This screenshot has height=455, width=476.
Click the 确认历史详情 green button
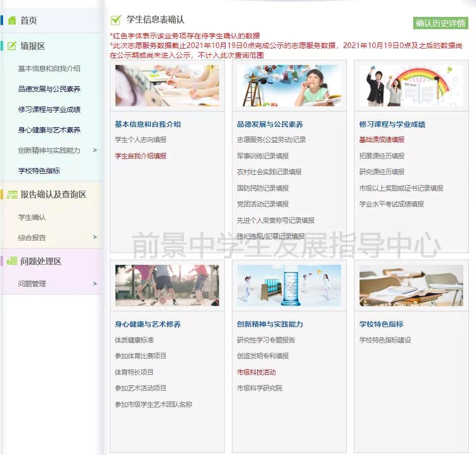[441, 24]
